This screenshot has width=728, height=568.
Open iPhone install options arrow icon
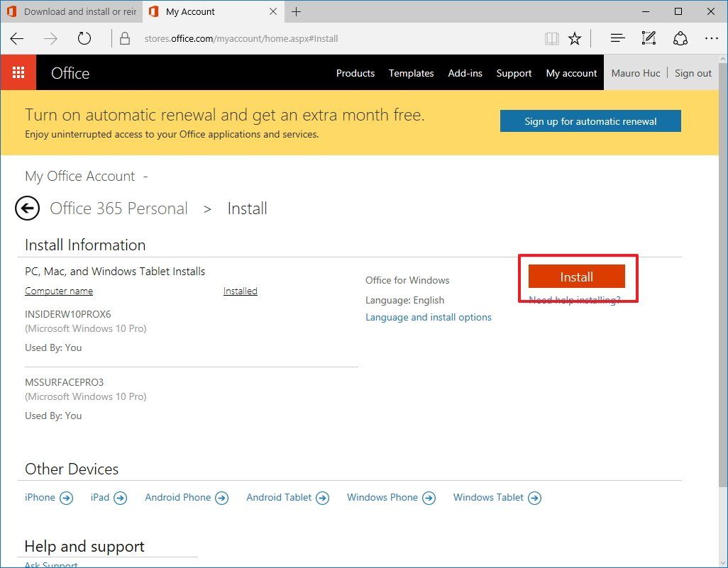tap(68, 498)
